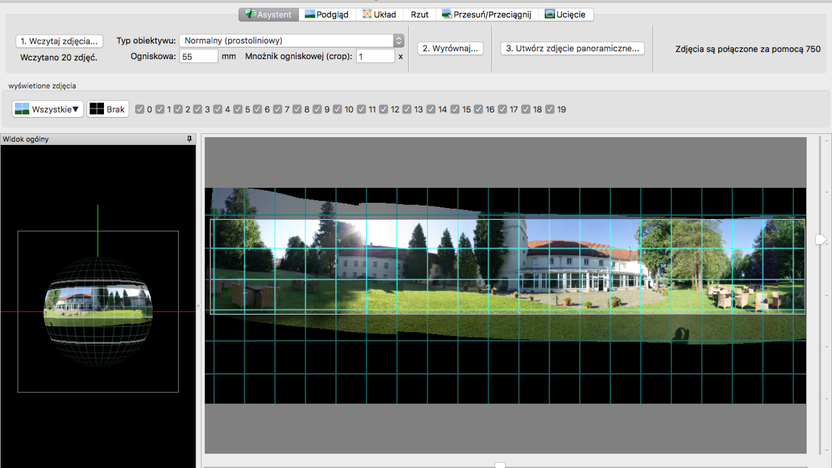Toggle image 9 checkbox

click(317, 109)
